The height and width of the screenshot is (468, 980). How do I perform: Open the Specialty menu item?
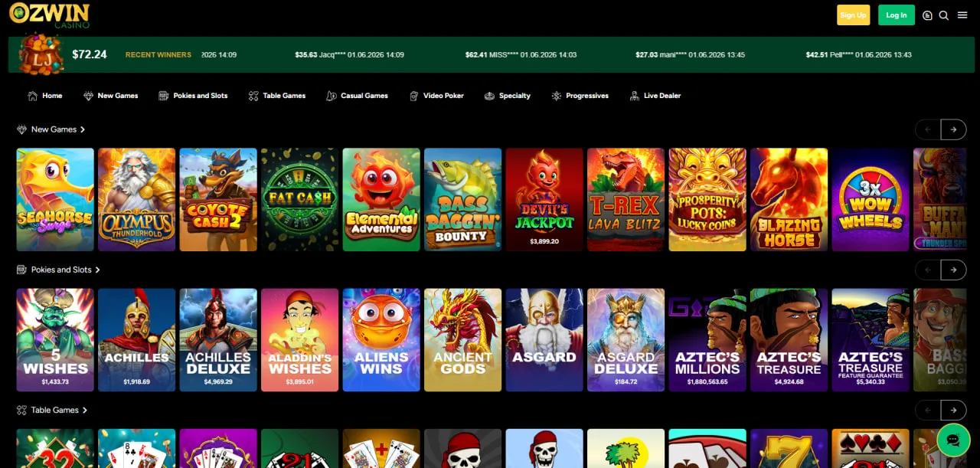pyautogui.click(x=508, y=96)
